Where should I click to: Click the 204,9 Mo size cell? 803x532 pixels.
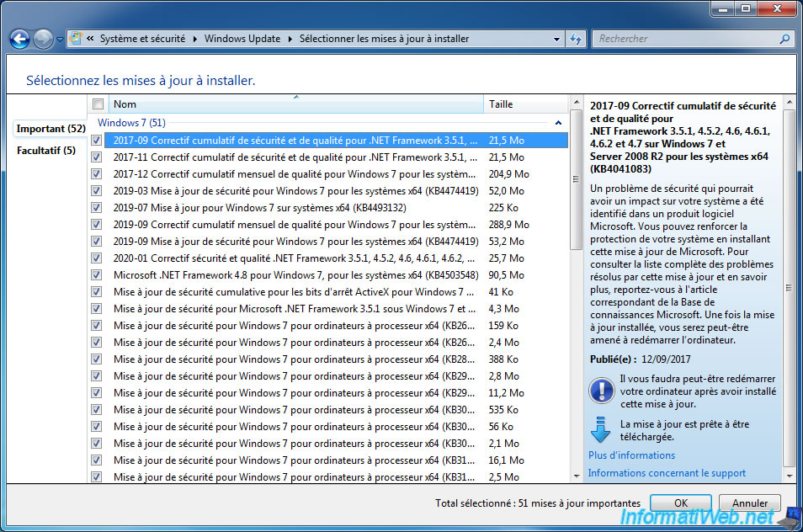coord(509,174)
